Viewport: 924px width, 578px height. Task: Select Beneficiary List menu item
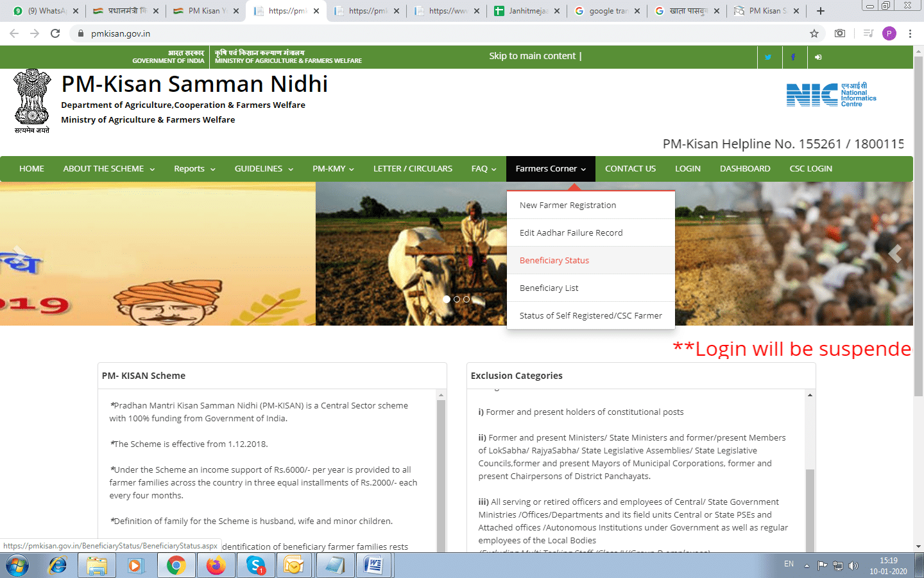pos(591,288)
